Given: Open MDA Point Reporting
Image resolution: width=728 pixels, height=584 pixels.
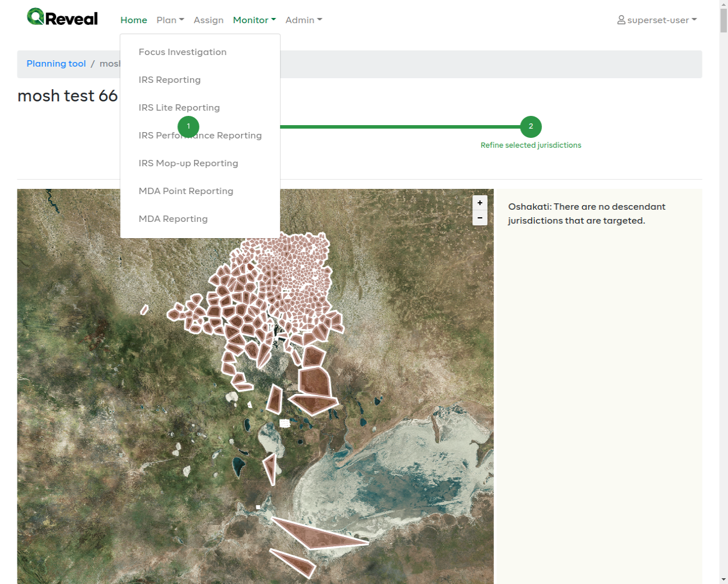Looking at the screenshot, I should [x=185, y=191].
